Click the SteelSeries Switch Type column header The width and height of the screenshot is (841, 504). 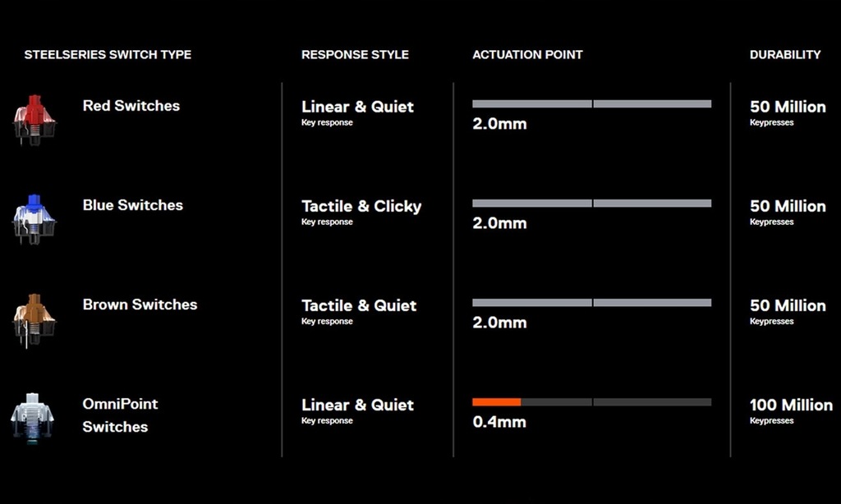point(108,55)
